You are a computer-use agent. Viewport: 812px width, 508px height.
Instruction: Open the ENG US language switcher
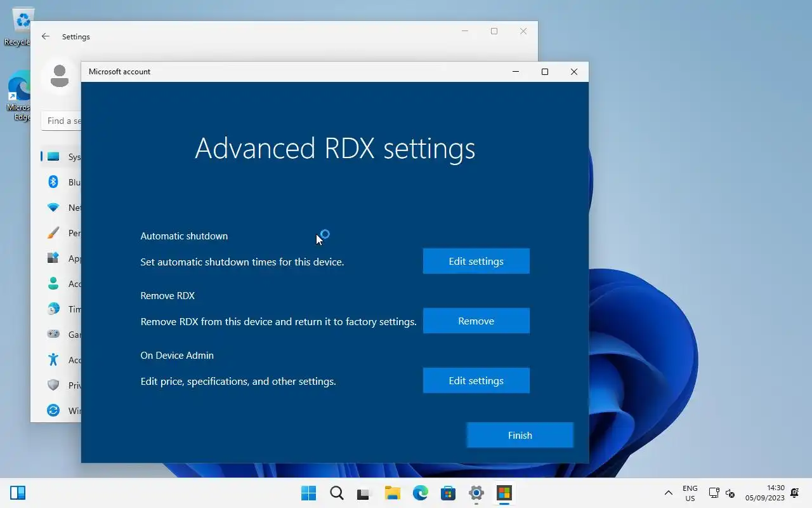click(x=690, y=493)
